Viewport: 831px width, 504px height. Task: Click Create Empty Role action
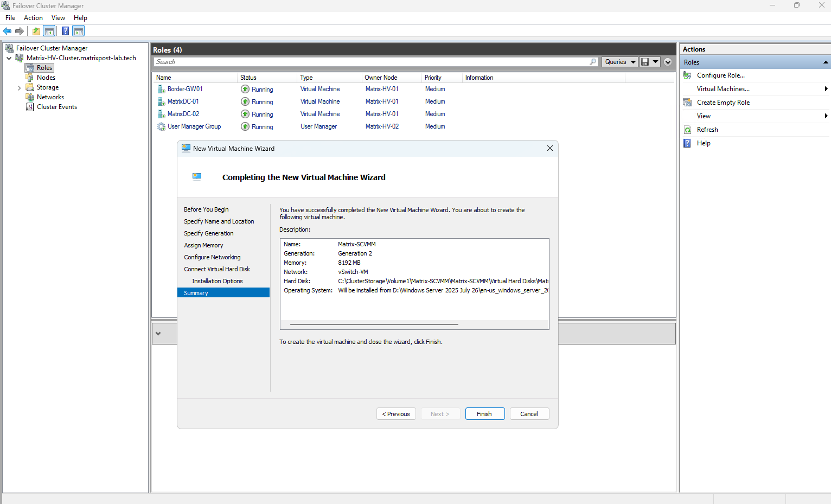724,103
